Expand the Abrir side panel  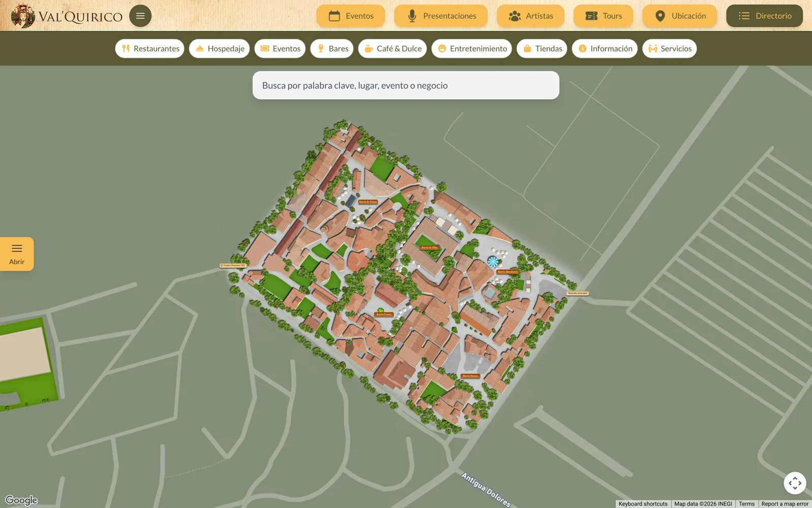coord(17,254)
